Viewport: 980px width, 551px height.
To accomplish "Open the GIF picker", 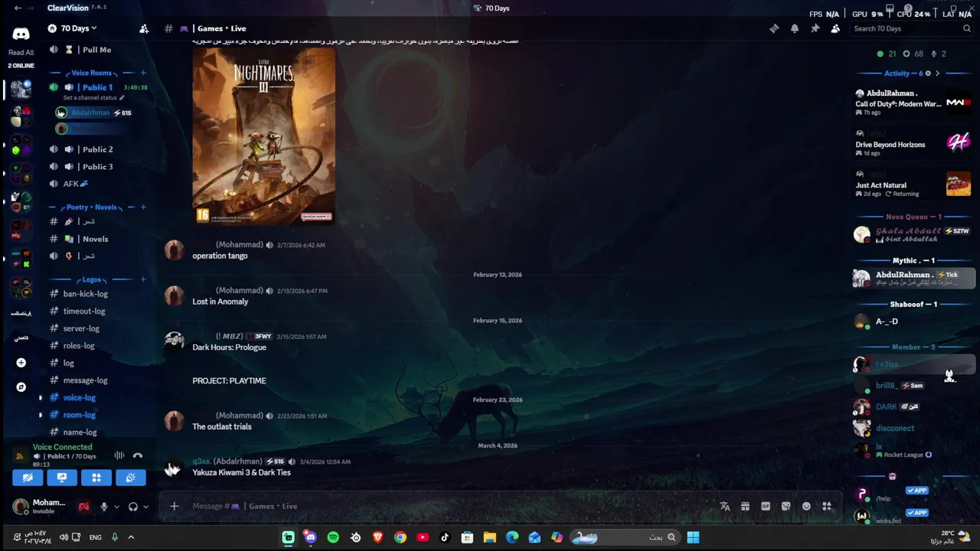I will (x=766, y=506).
